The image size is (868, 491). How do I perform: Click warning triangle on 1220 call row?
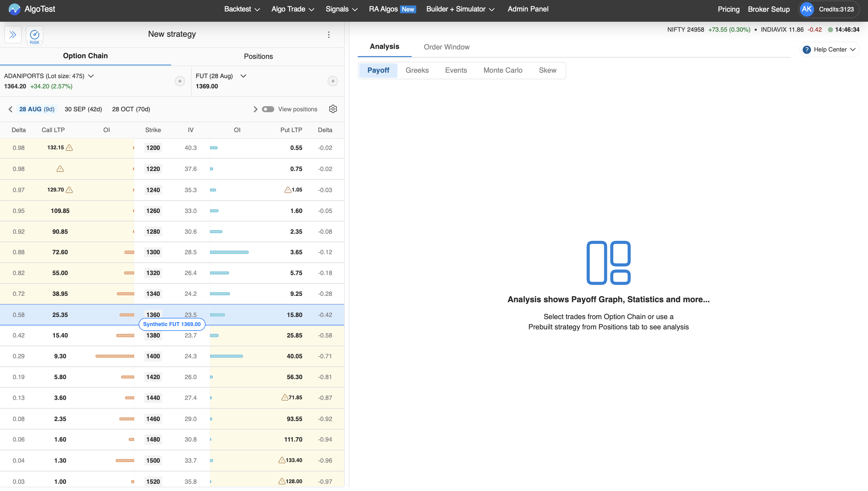coord(60,169)
